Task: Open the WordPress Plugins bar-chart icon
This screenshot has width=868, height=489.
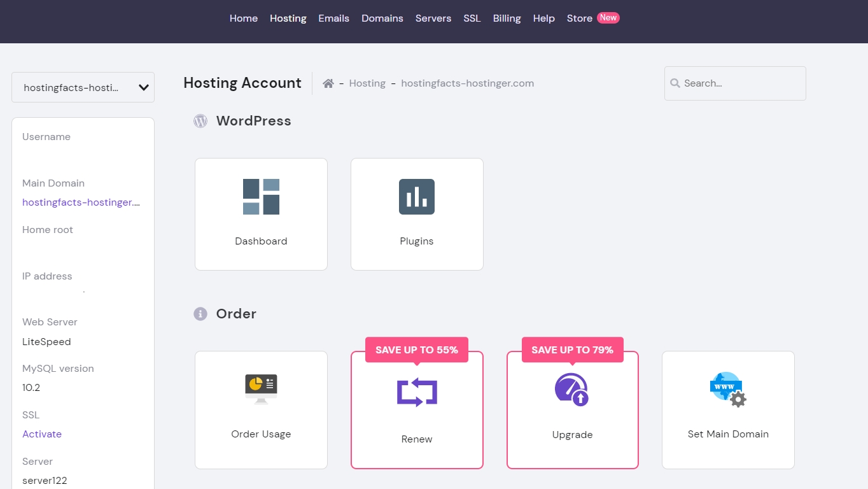Action: pyautogui.click(x=417, y=197)
